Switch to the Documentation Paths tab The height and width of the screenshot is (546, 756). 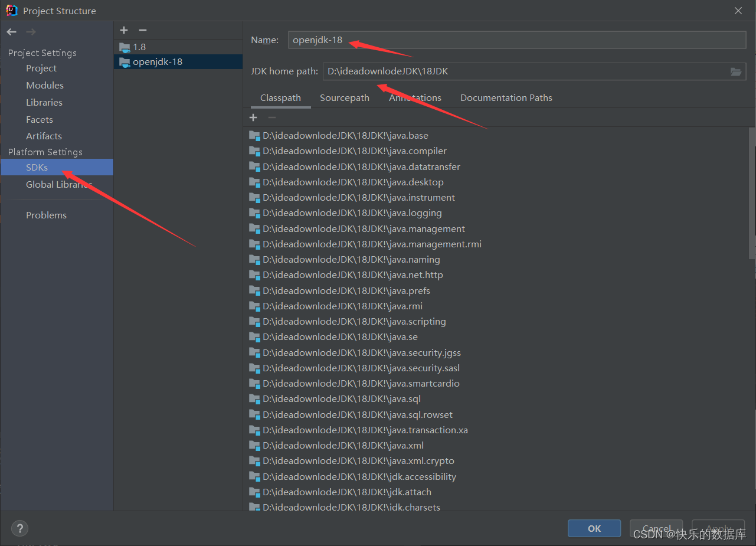click(506, 98)
